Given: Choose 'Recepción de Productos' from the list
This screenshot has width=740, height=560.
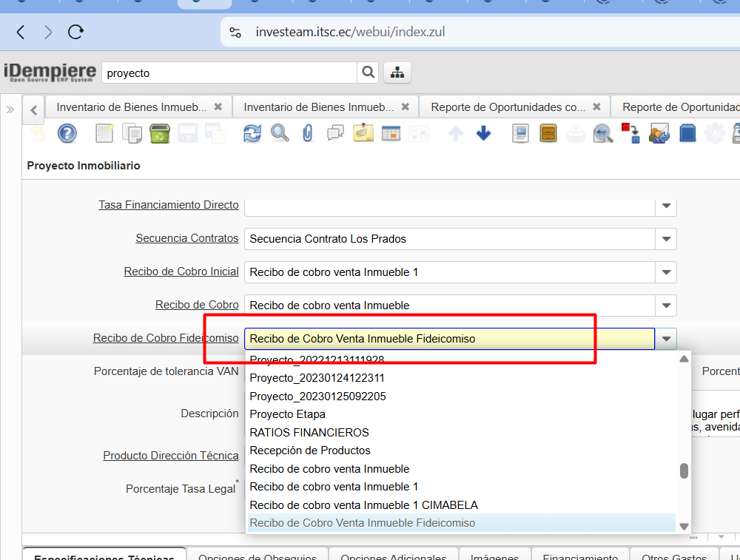Looking at the screenshot, I should [x=310, y=451].
